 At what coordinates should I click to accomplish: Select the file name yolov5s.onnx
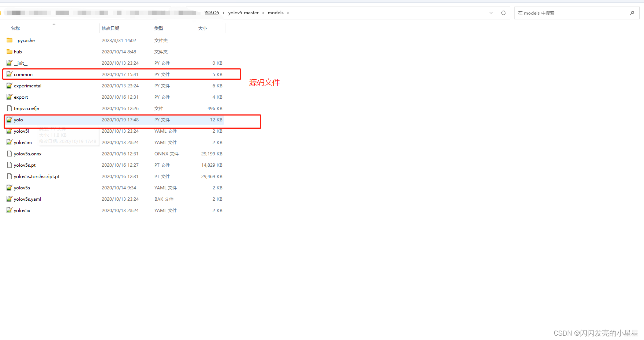[28, 154]
